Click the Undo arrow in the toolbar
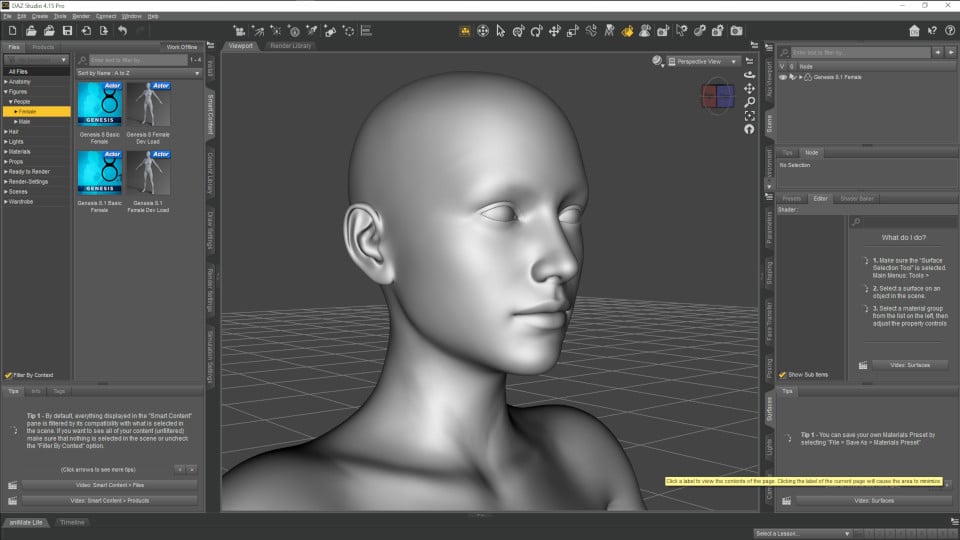Viewport: 960px width, 540px height. [x=122, y=31]
